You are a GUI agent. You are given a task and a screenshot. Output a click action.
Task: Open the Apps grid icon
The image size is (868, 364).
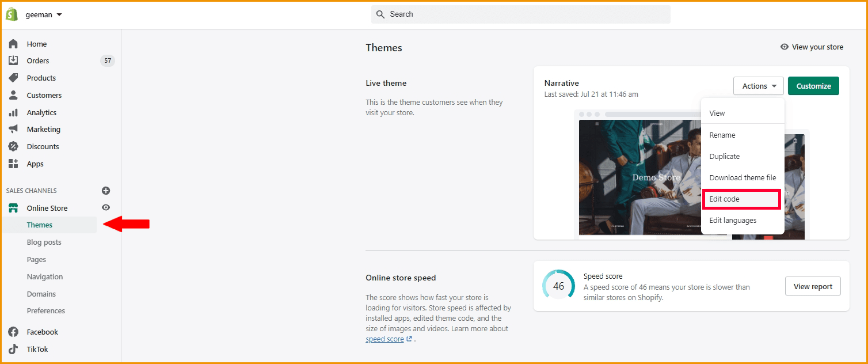13,164
